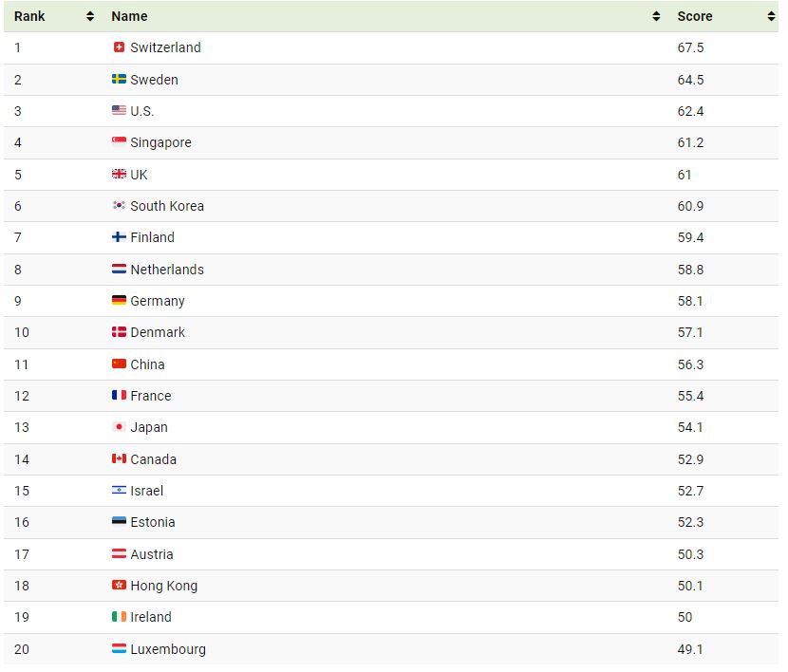Select the Germany country name
The height and width of the screenshot is (672, 788).
[158, 301]
